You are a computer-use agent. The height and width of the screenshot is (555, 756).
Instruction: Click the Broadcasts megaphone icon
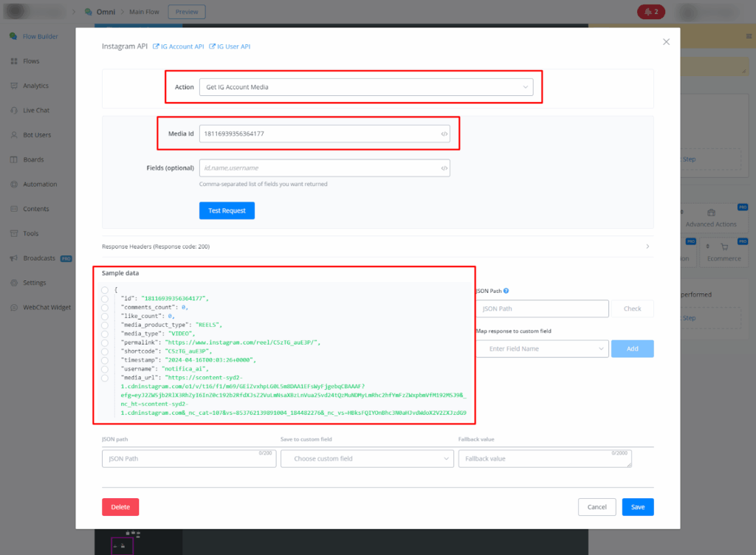click(14, 258)
